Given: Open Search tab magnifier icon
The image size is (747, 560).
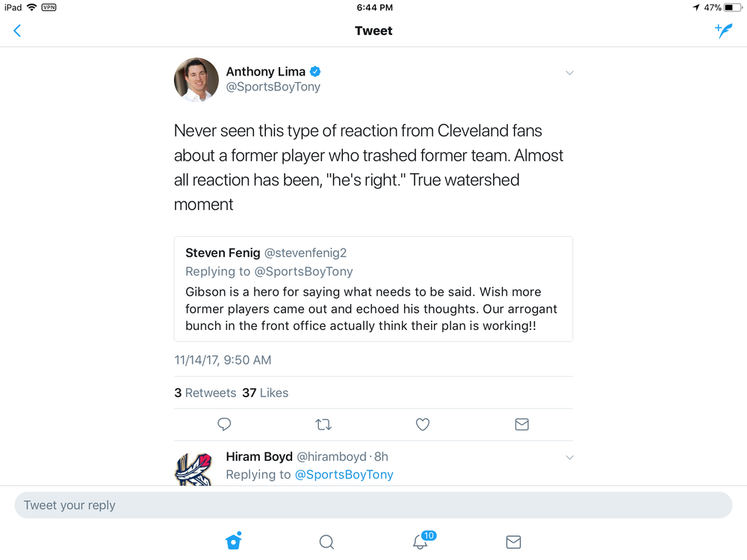Looking at the screenshot, I should pyautogui.click(x=326, y=542).
